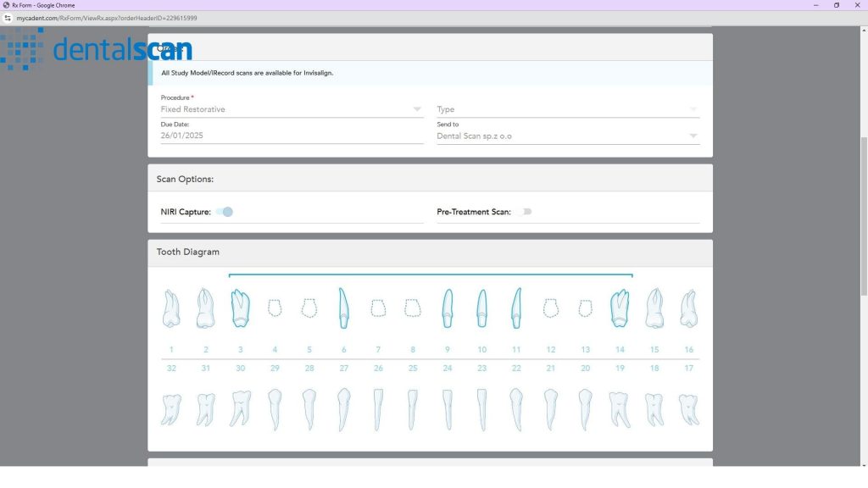
Task: Select lower incisor tooth 23
Action: (x=481, y=409)
